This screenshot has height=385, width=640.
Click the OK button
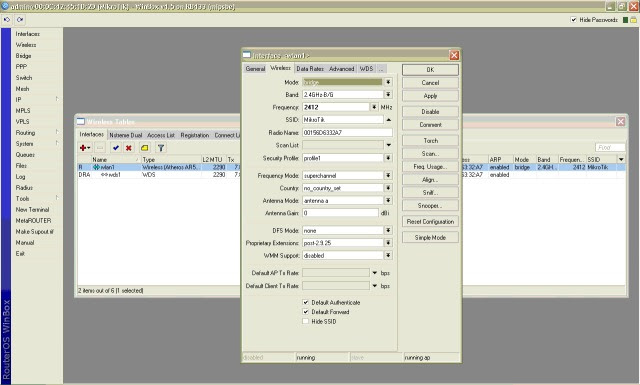(430, 70)
